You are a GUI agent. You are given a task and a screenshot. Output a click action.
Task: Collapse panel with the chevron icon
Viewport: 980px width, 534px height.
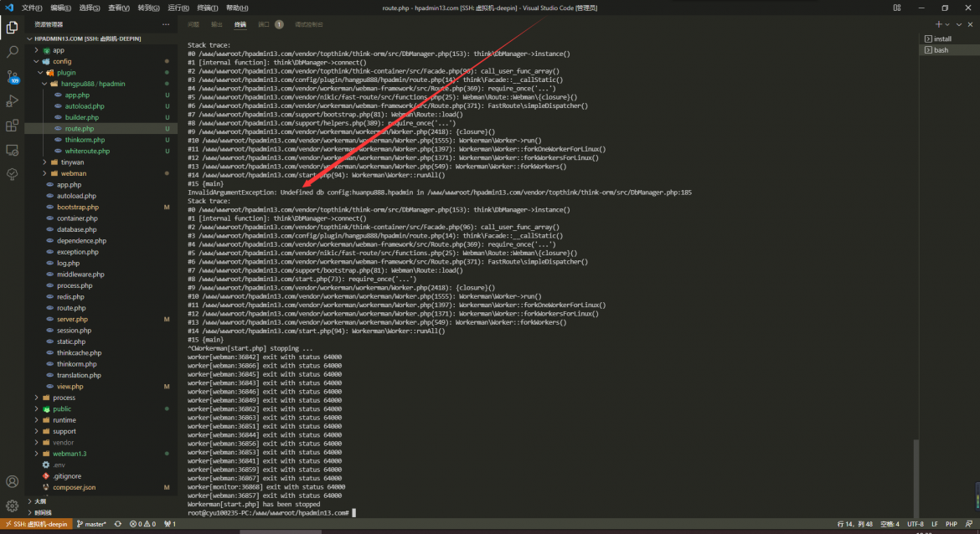pos(959,24)
